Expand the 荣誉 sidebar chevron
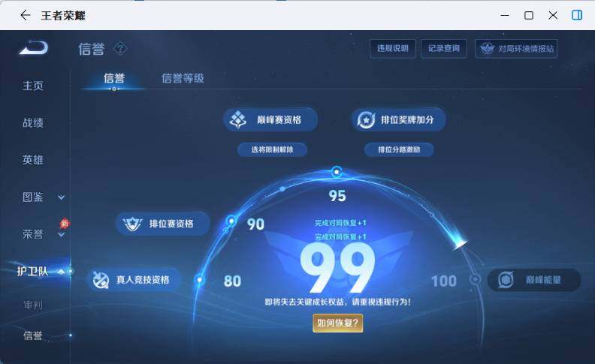Image resolution: width=595 pixels, height=364 pixels. [61, 235]
